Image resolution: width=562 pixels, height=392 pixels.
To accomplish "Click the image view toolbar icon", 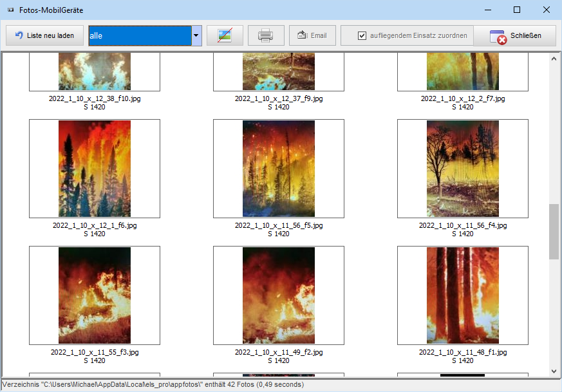I will pos(224,36).
